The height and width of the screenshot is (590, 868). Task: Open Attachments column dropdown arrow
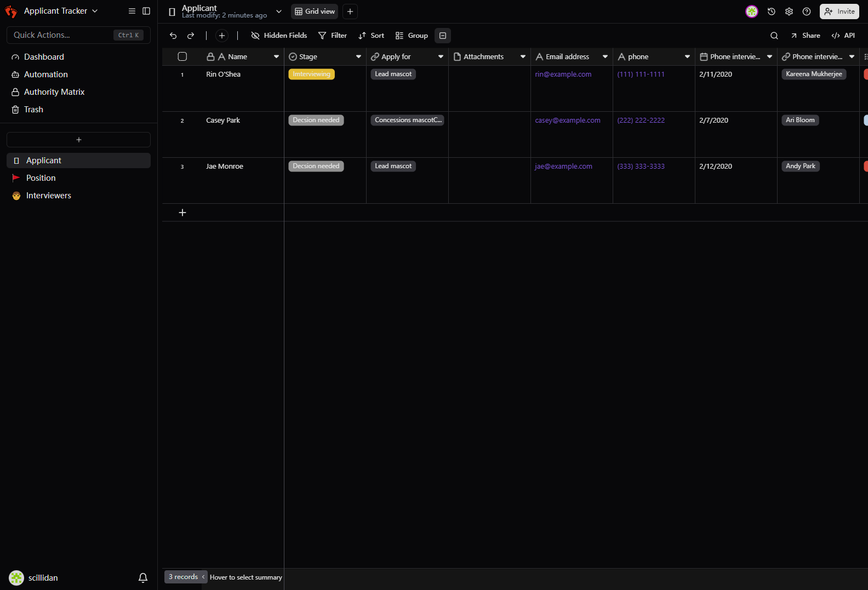(523, 56)
